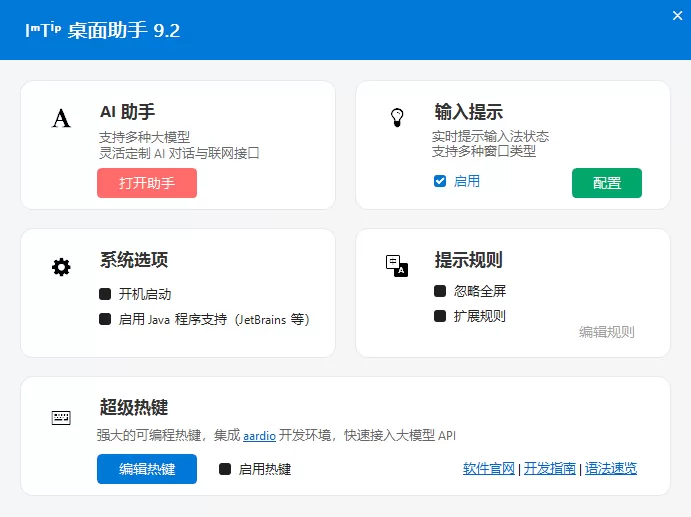
Task: Click the blue 编辑热键 button
Action: tap(147, 469)
